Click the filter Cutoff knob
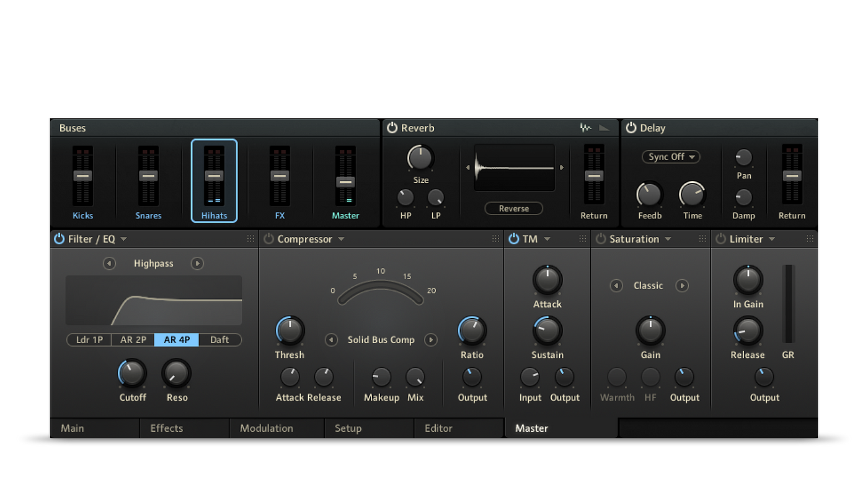 [132, 373]
